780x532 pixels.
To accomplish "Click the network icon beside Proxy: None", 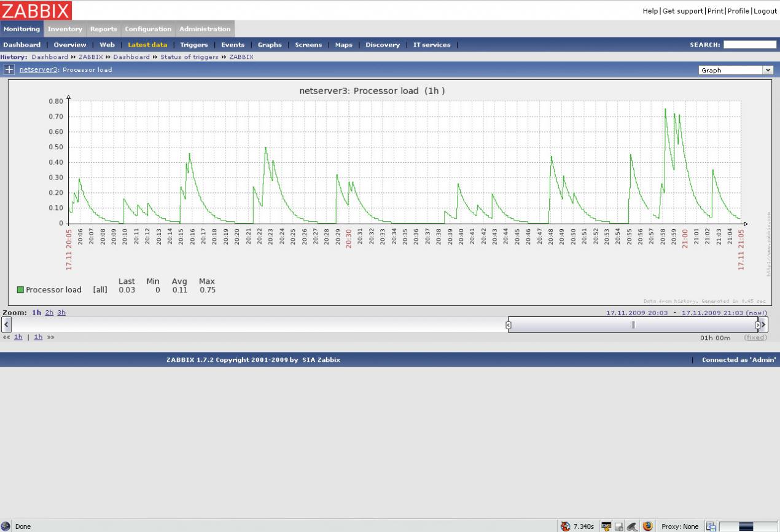I will pyautogui.click(x=711, y=526).
